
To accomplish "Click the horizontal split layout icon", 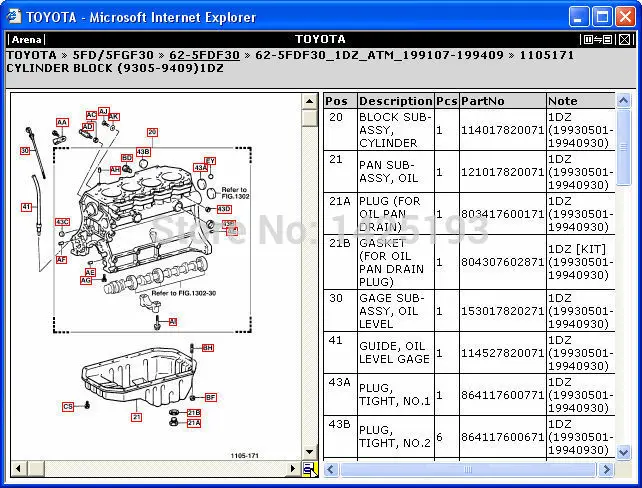I will (607, 40).
